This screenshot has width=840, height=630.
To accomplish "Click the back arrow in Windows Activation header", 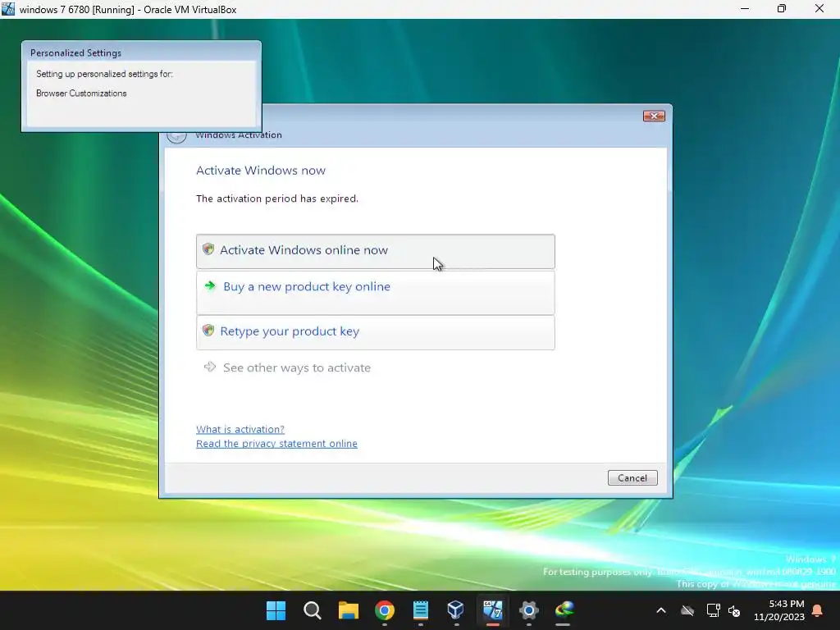I will [177, 136].
